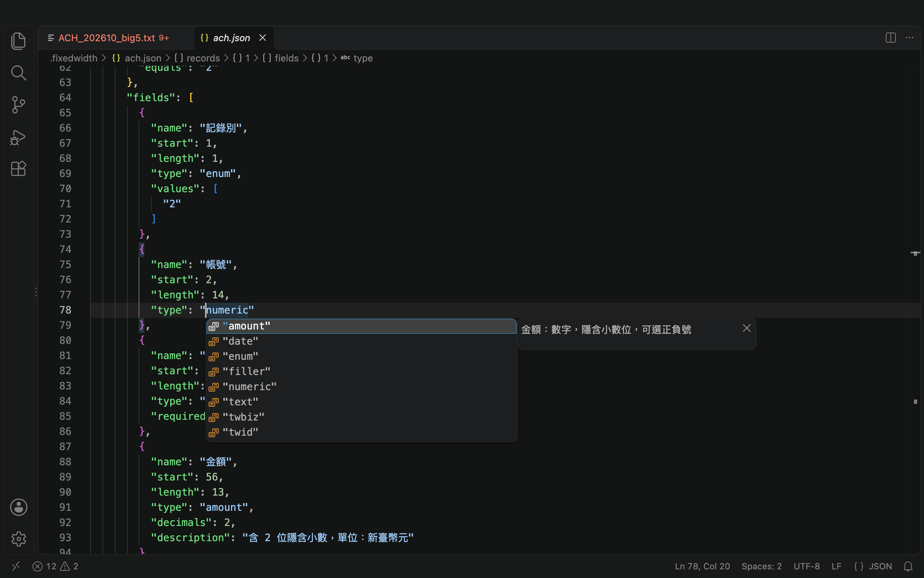Change the LF end of line sequence
Image resolution: width=924 pixels, height=578 pixels.
click(836, 566)
